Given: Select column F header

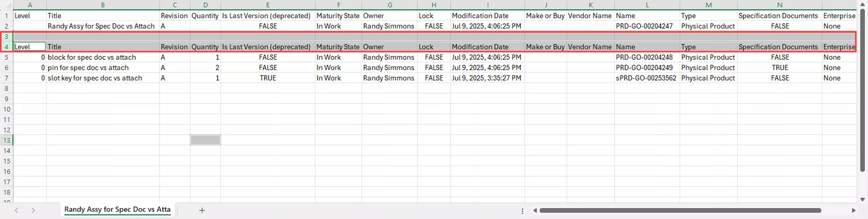Looking at the screenshot, I should click(339, 5).
